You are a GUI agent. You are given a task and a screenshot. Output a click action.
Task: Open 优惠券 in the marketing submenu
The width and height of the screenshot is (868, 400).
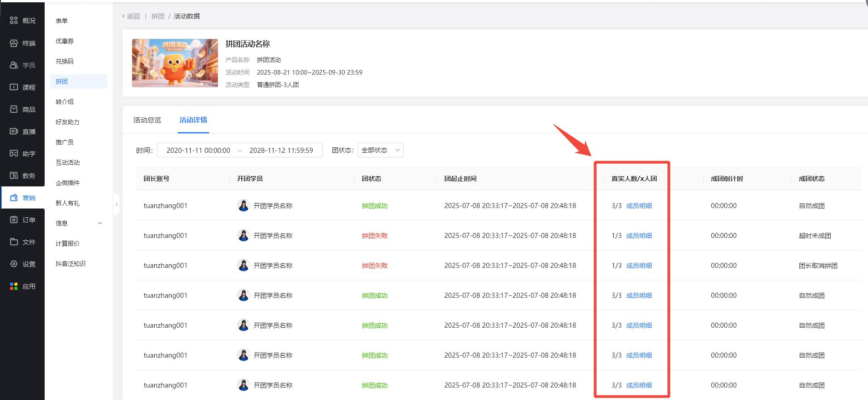(x=64, y=41)
